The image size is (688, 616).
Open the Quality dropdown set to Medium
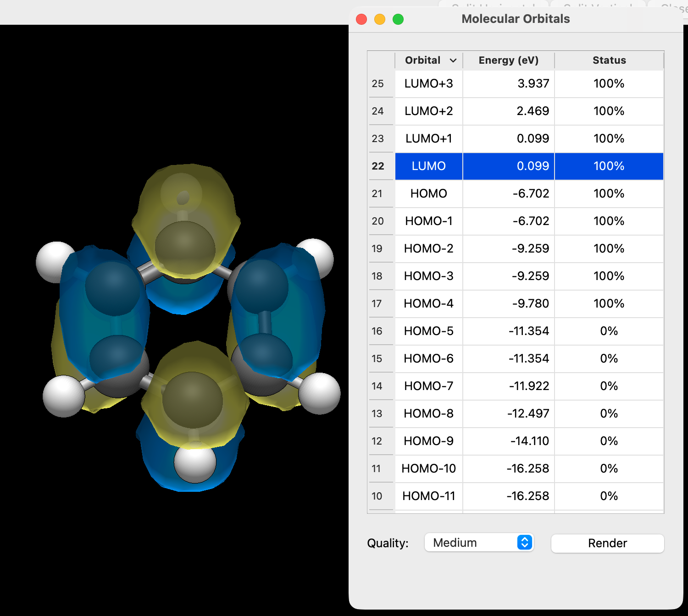click(x=479, y=543)
